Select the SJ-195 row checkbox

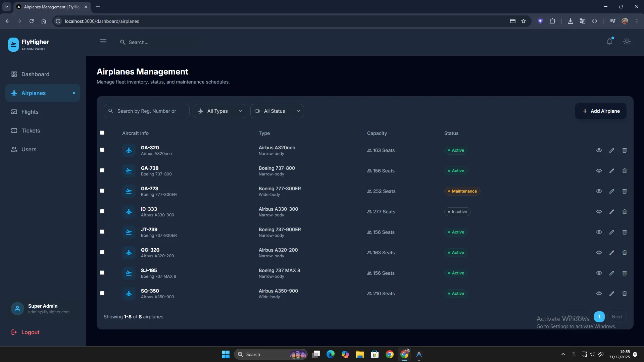pyautogui.click(x=102, y=273)
